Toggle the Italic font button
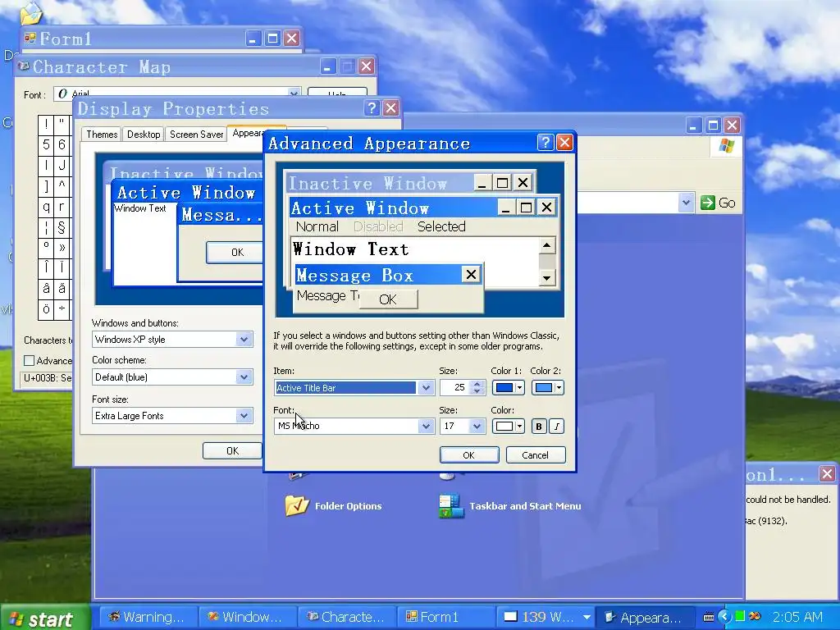The image size is (840, 630). click(x=556, y=426)
